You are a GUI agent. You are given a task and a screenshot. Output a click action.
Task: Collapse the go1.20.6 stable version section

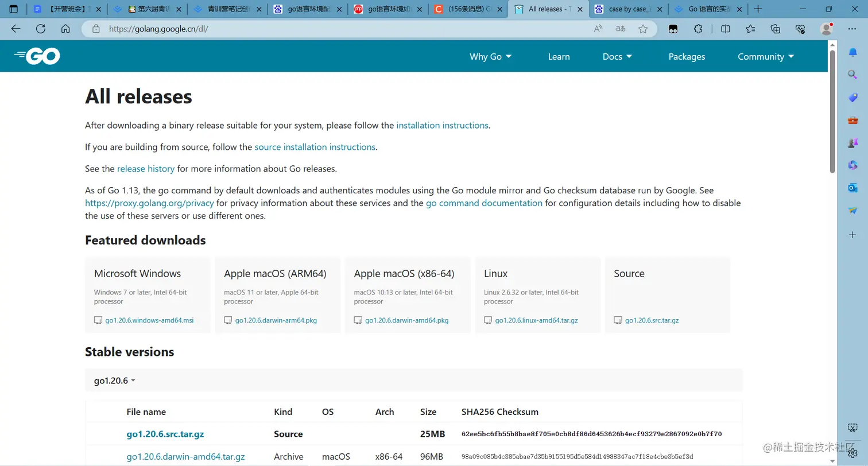115,380
